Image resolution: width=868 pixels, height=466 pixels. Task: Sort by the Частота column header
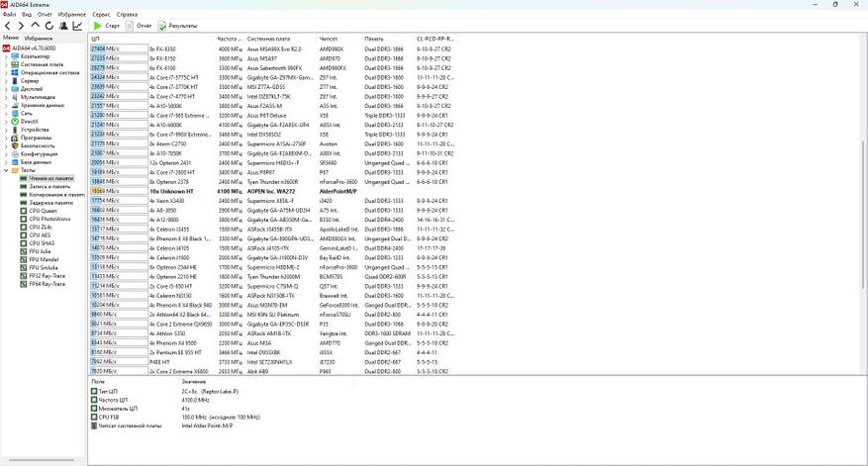230,39
